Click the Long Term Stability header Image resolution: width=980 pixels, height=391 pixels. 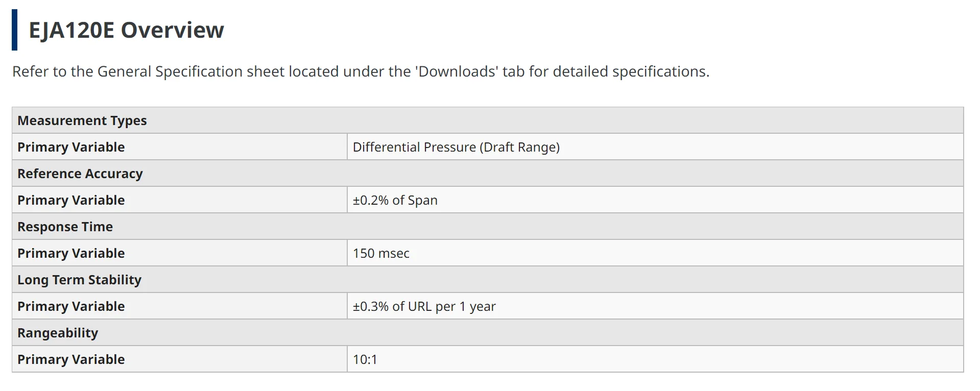pyautogui.click(x=79, y=280)
